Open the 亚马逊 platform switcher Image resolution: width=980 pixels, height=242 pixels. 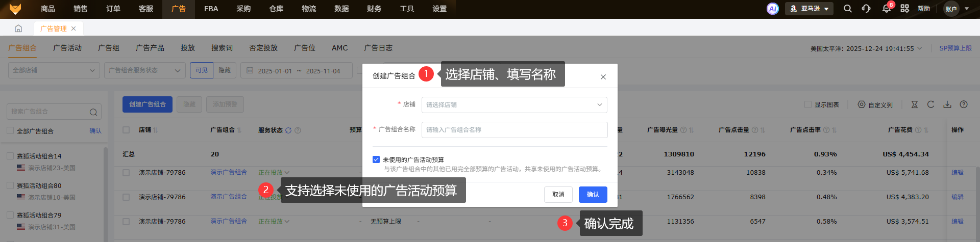809,9
